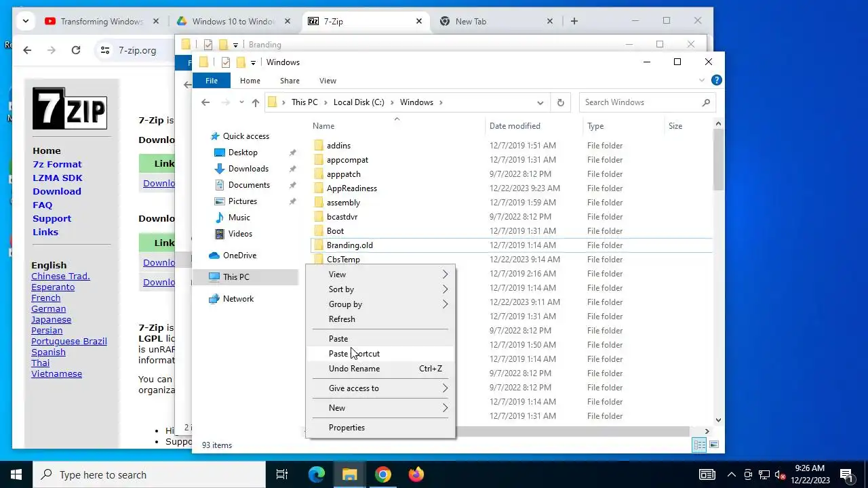Select Chinese Trad. language link
This screenshot has height=488, width=868.
(60, 276)
